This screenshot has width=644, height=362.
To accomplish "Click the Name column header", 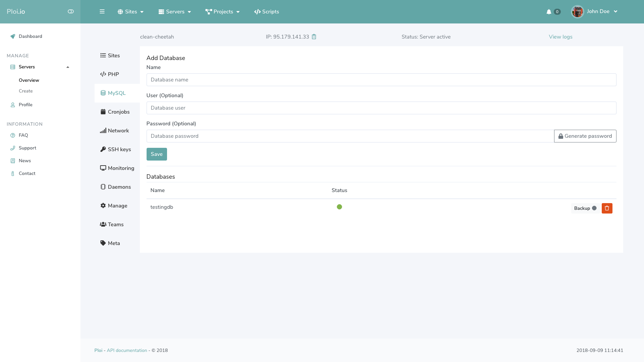I will [x=157, y=190].
